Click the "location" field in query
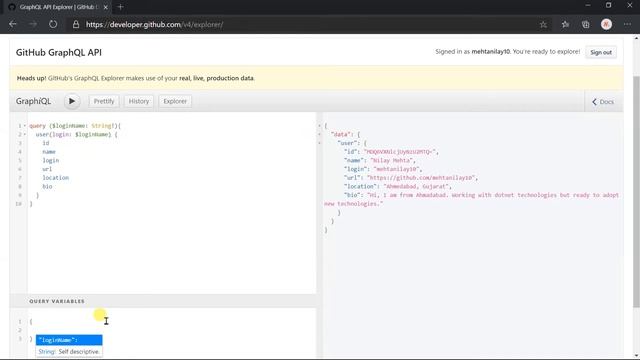Viewport: 640px width, 360px height. point(56,178)
